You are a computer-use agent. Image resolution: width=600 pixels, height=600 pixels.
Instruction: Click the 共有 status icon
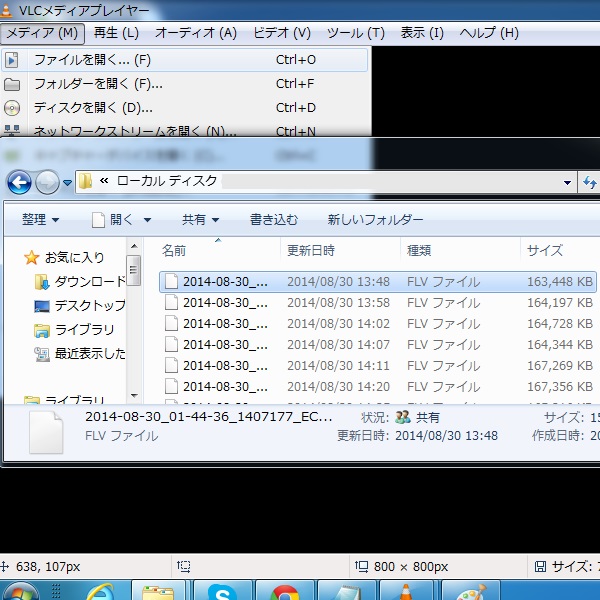(x=403, y=417)
